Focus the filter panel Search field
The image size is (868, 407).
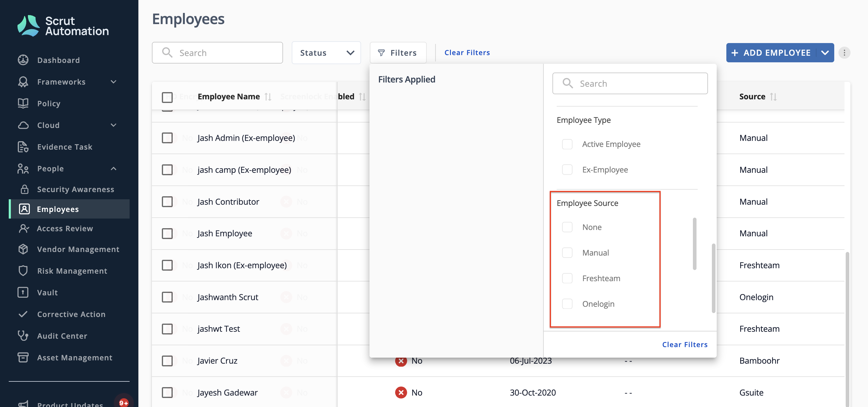[630, 83]
